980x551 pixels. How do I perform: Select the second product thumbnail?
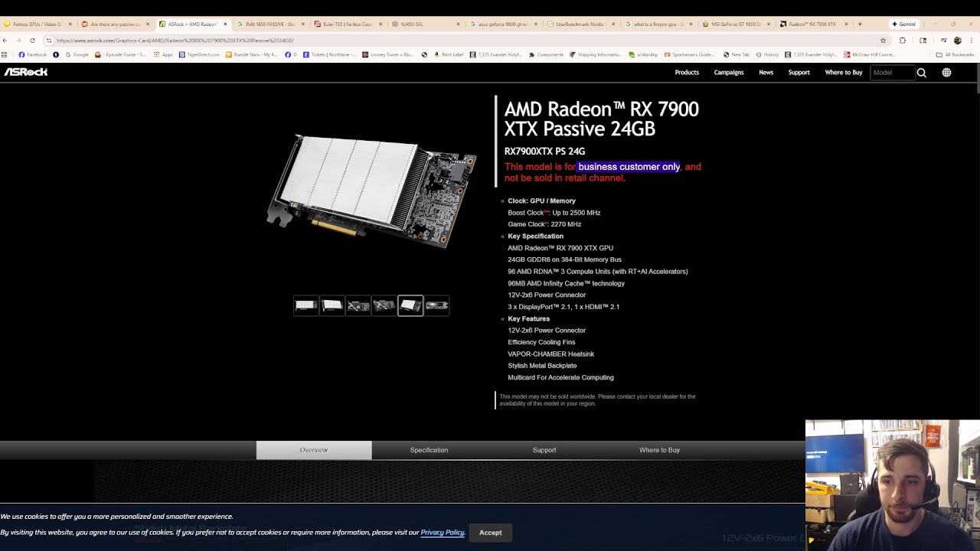332,305
